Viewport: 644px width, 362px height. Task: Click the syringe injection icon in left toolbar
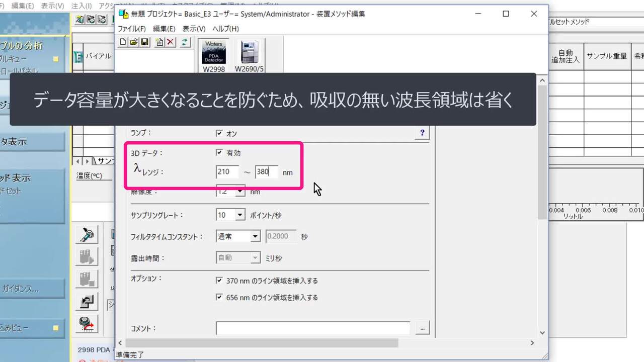pos(87,234)
